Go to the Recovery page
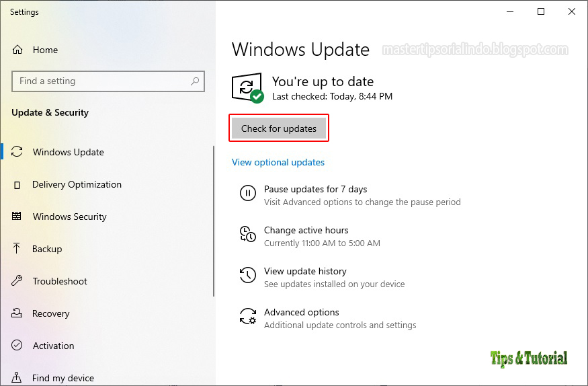The height and width of the screenshot is (386, 588). 50,313
